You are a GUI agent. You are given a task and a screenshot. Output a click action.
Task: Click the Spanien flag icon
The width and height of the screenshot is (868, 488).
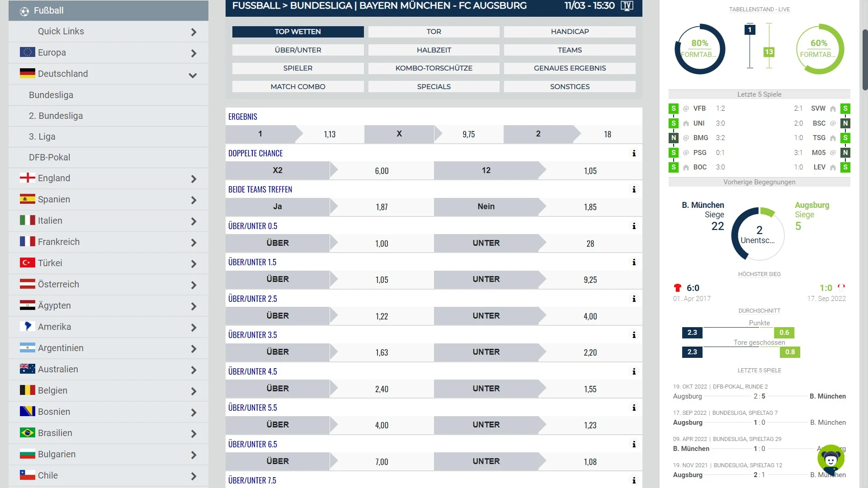click(x=28, y=199)
